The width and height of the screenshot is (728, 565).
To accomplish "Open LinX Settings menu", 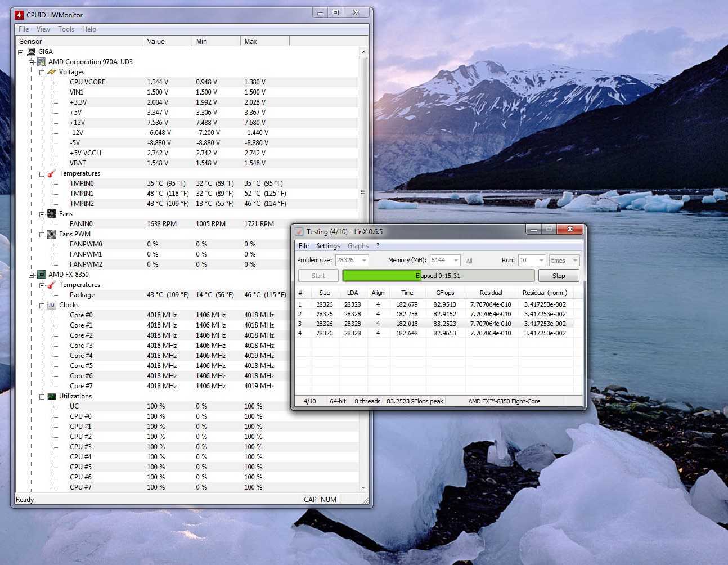I will (328, 246).
